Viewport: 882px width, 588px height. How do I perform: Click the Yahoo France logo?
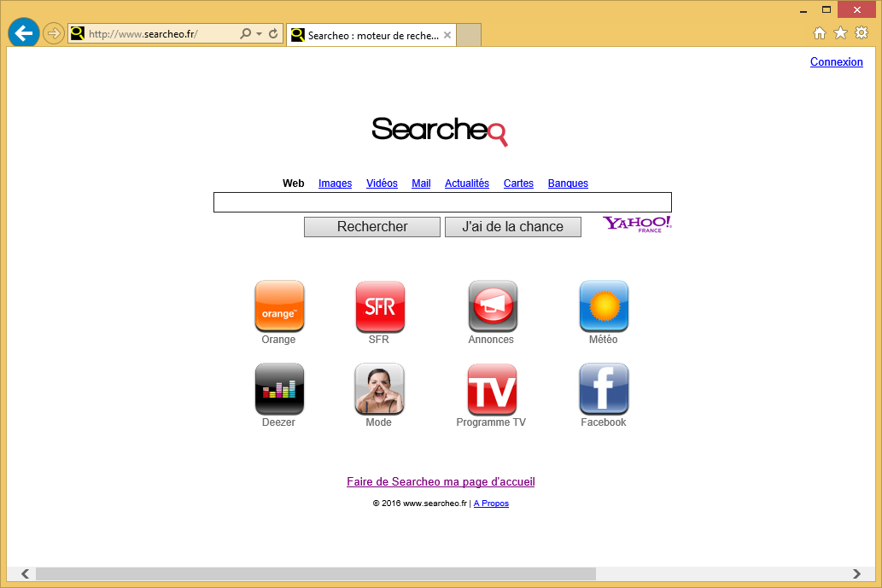636,224
